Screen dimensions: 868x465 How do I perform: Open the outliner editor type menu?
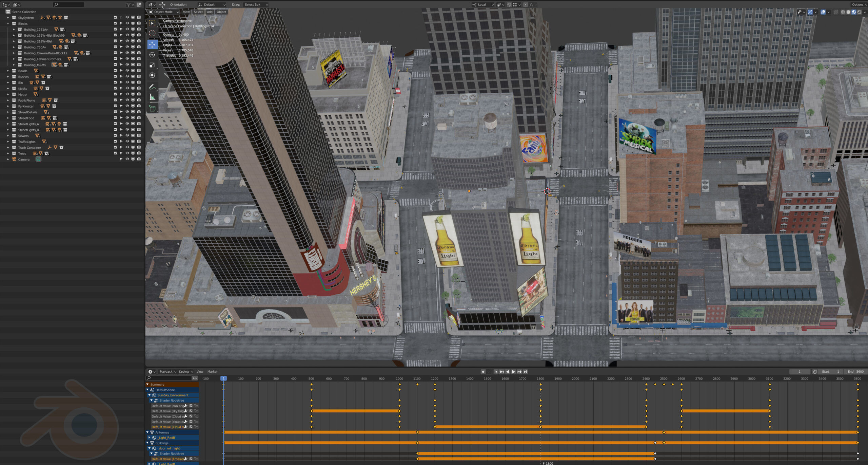tap(6, 5)
